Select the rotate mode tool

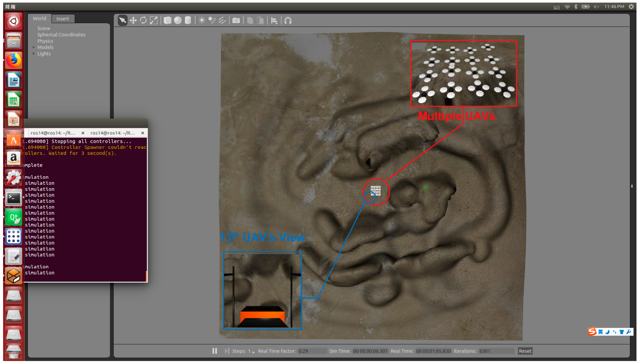[143, 20]
